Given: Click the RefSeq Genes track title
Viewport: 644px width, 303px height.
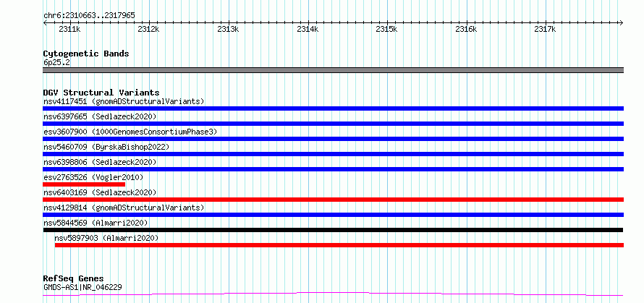Looking at the screenshot, I should tap(73, 279).
